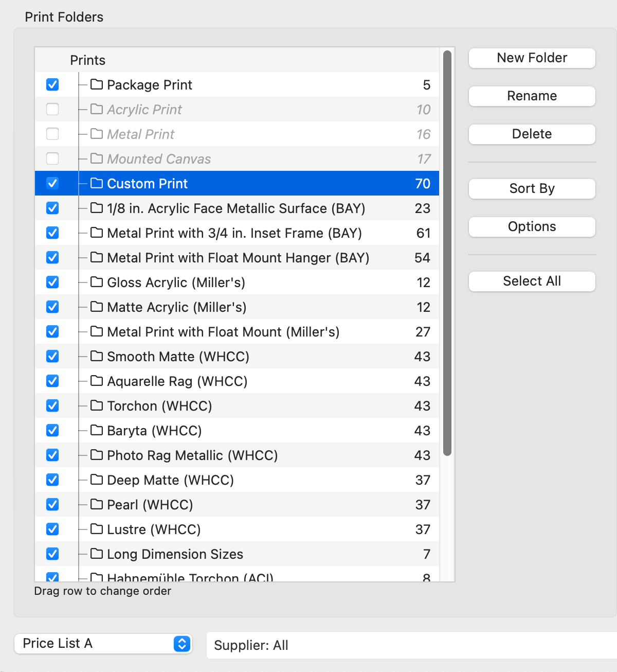Uncheck the Smooth Matte (WHCC) checkbox
Screen dimensions: 617x672
52,356
